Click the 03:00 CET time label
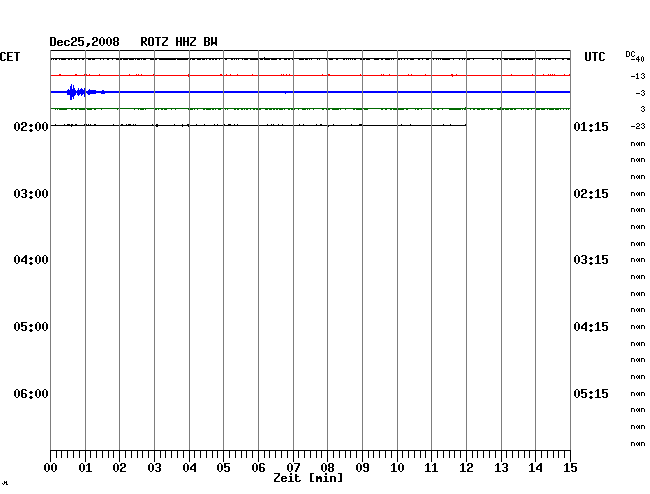Image resolution: width=650 pixels, height=494 pixels. pos(31,194)
